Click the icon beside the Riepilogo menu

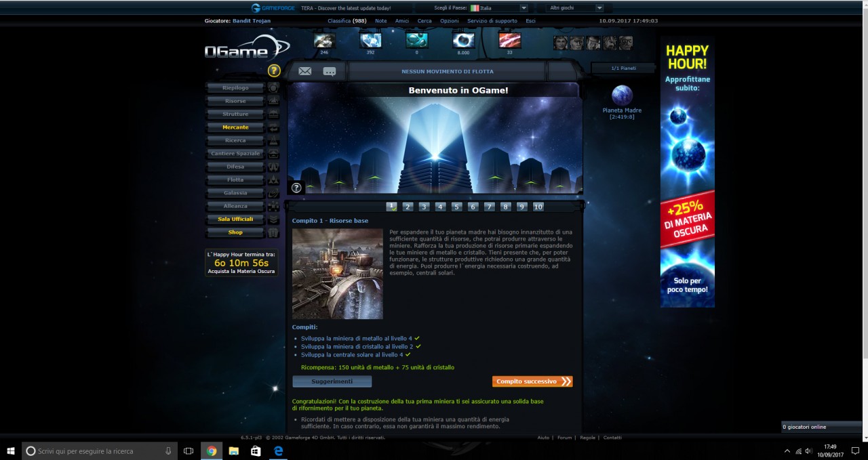pos(273,88)
